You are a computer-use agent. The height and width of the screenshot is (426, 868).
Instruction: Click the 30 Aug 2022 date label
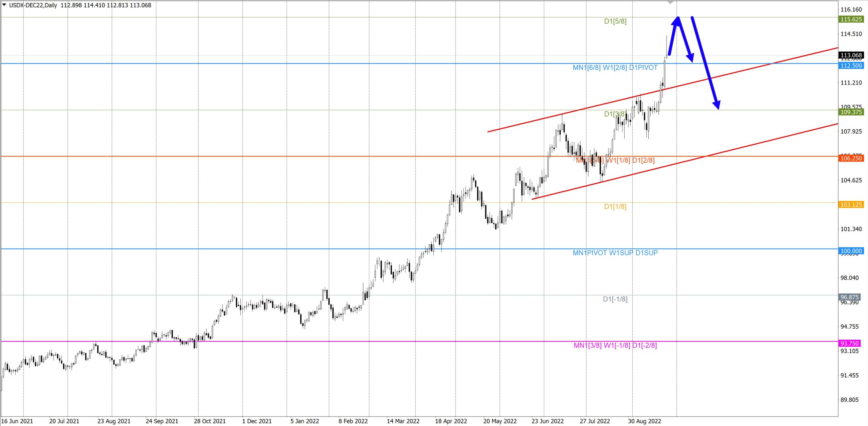[x=644, y=421]
